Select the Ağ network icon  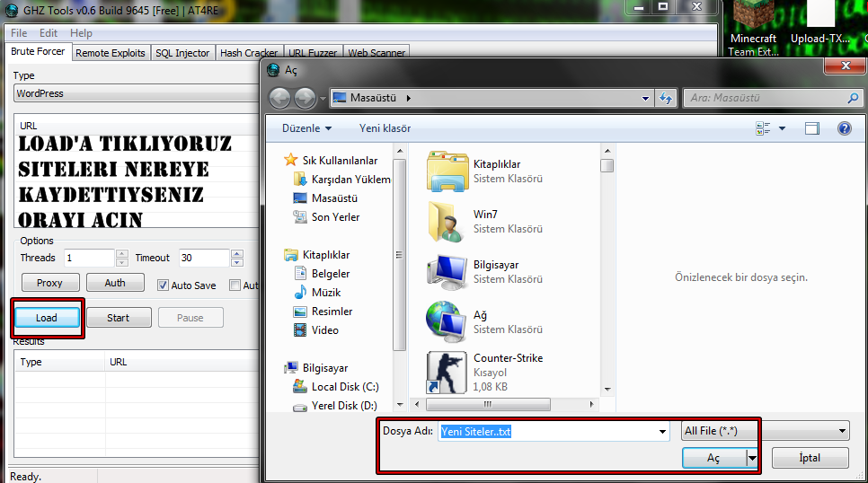447,322
